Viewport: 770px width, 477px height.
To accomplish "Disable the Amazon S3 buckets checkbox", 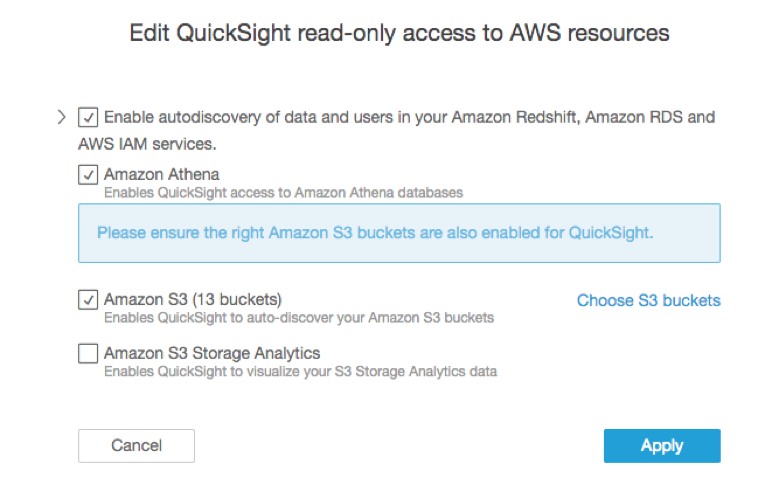I will pos(88,299).
